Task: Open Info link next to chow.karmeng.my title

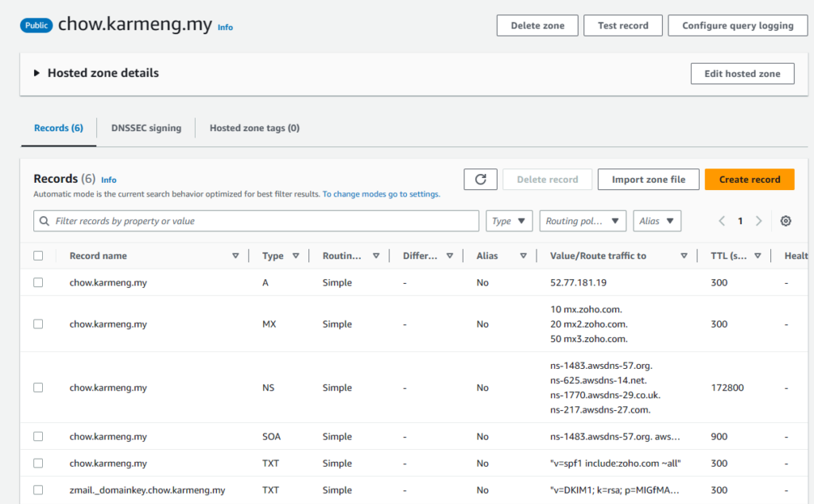Action: click(225, 28)
